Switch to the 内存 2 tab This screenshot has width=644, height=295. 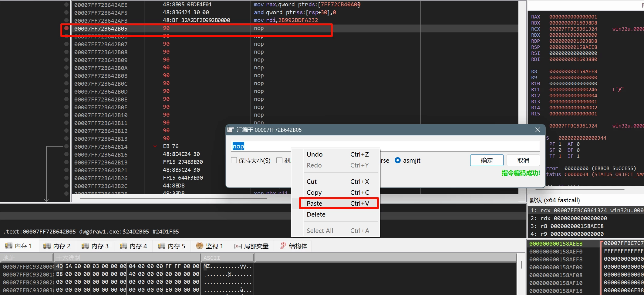click(57, 246)
